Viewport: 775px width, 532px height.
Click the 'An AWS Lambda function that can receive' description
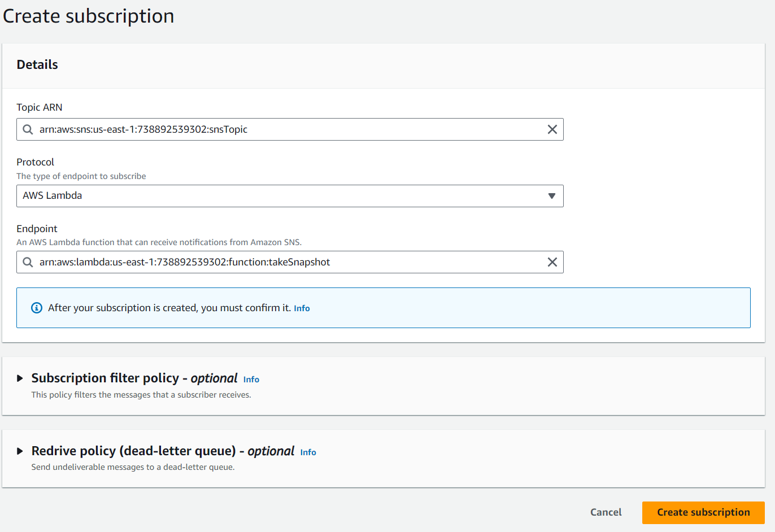[159, 242]
